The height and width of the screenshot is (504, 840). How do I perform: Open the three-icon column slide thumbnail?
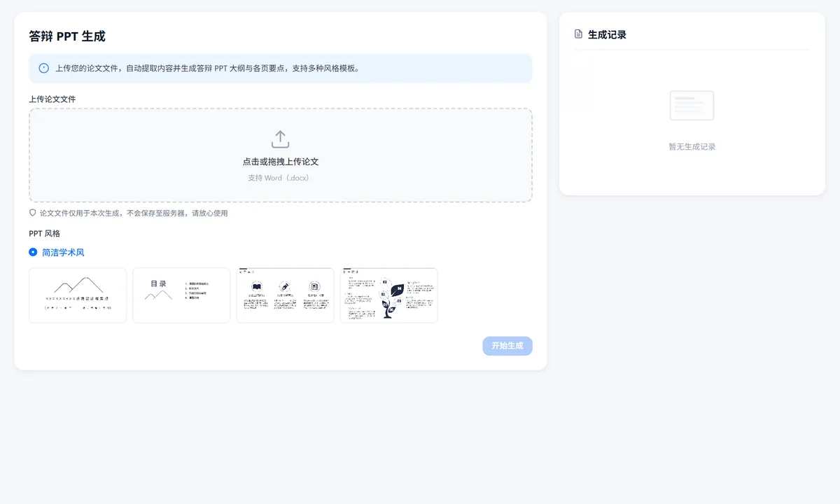click(x=285, y=295)
